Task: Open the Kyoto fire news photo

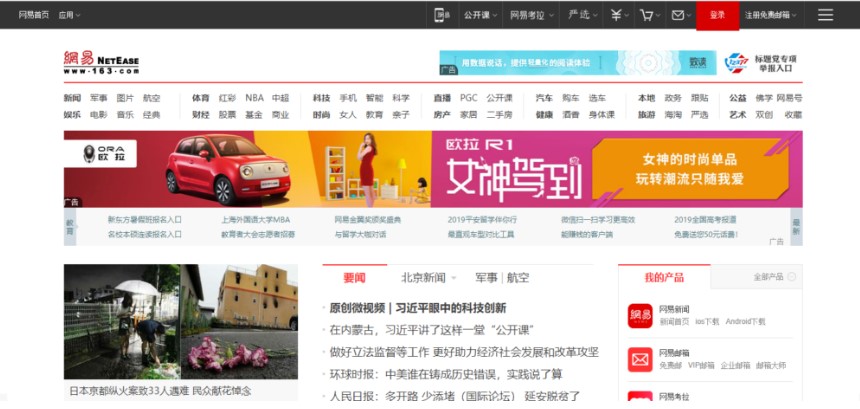Action: (180, 322)
